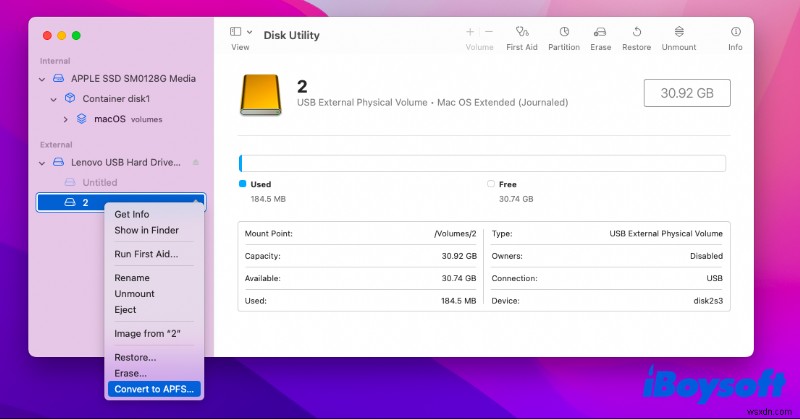The height and width of the screenshot is (419, 800).
Task: Select Restore... in context menu
Action: coord(135,357)
